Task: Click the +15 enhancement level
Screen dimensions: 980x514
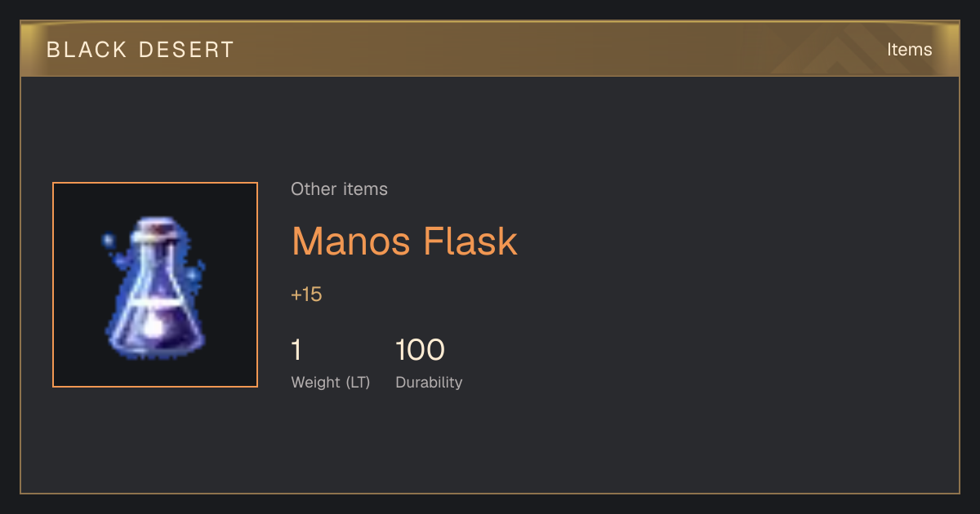Action: tap(306, 295)
